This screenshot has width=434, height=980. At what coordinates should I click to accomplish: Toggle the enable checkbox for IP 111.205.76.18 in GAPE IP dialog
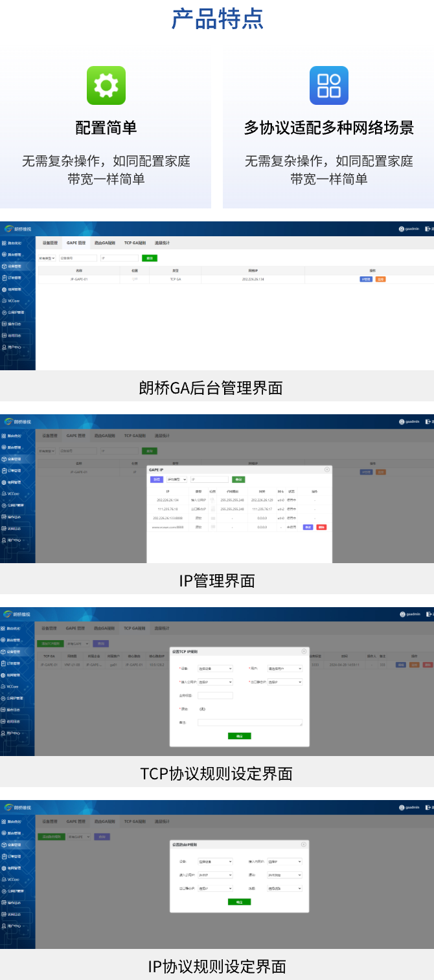point(212,509)
